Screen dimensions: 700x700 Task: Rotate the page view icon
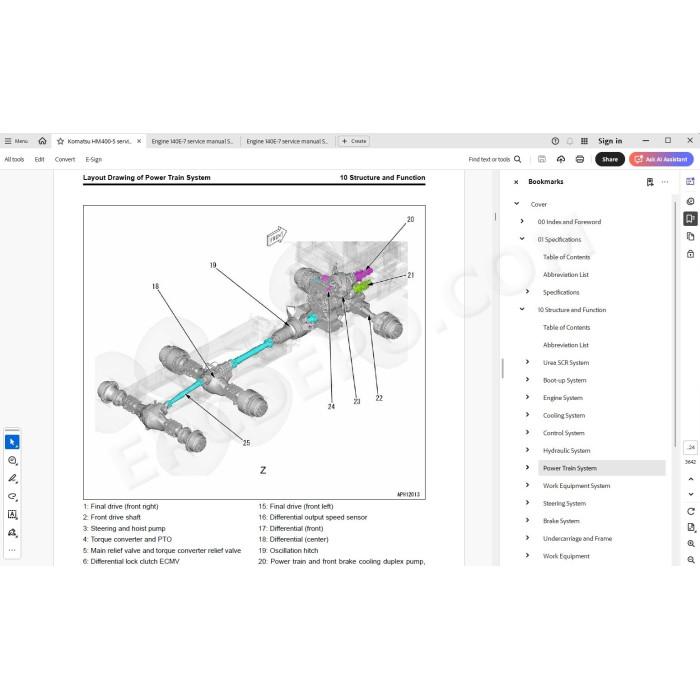tap(691, 511)
